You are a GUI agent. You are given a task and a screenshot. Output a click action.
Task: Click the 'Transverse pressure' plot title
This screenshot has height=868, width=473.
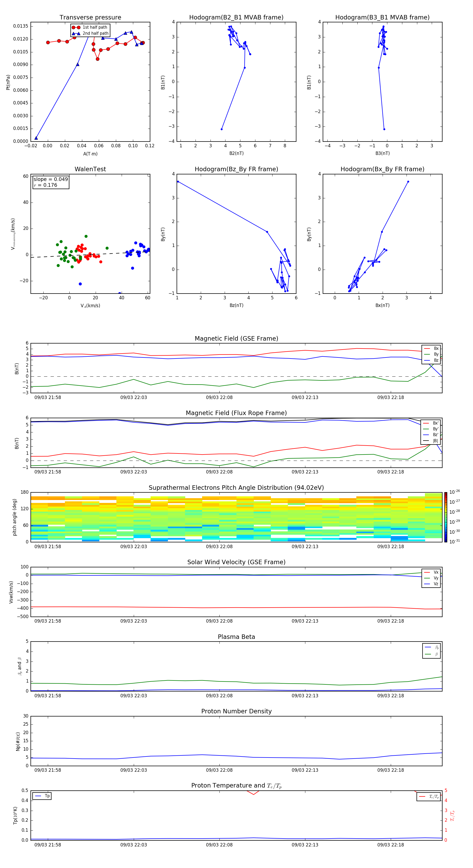coord(90,17)
